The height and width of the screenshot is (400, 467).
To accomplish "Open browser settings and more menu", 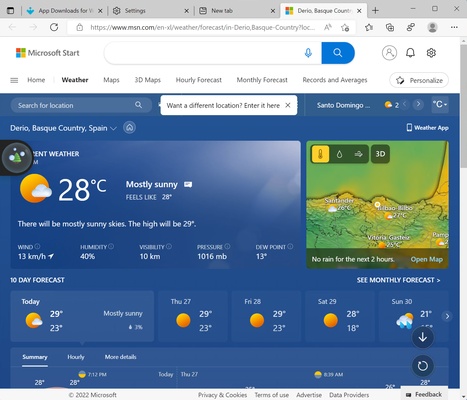I will pos(454,27).
